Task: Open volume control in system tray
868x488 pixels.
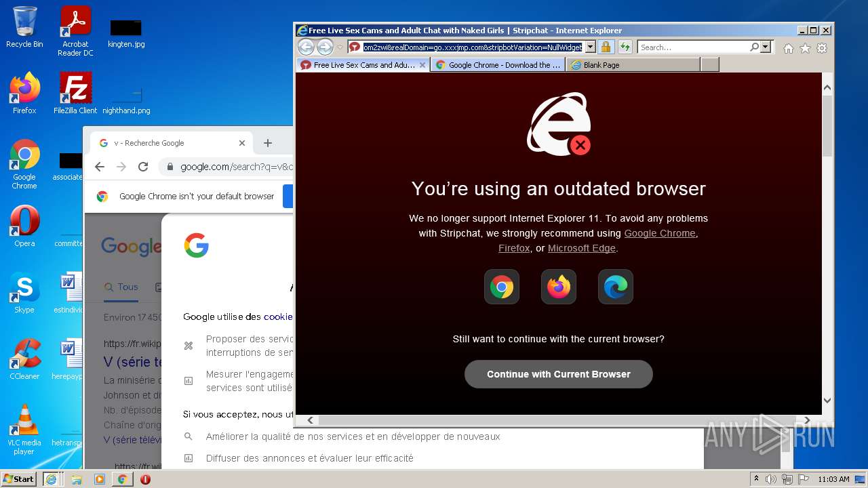Action: (x=771, y=479)
